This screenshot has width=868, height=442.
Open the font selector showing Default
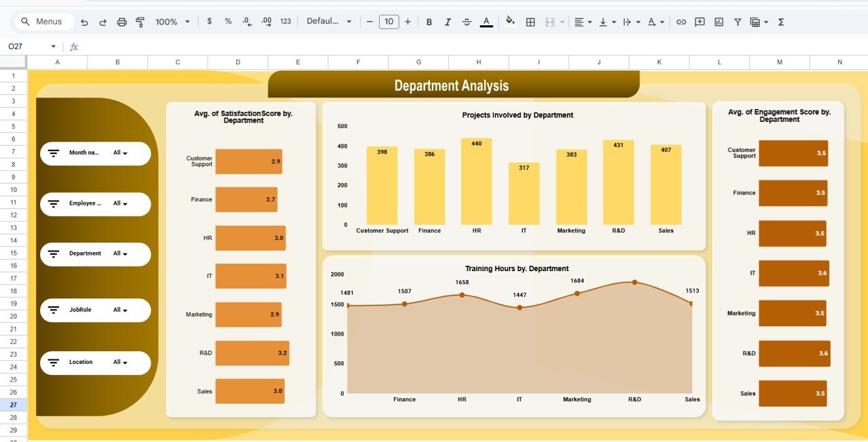[x=330, y=21]
